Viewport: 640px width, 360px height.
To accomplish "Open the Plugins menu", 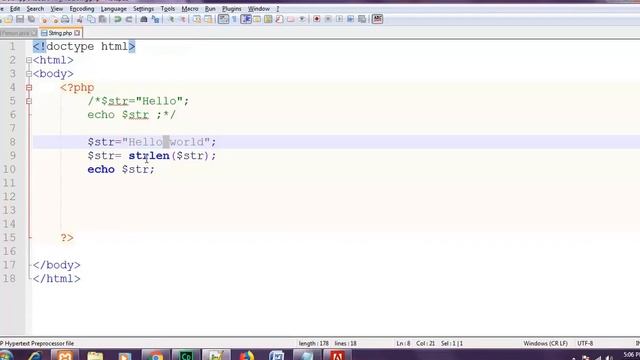I will click(x=231, y=9).
